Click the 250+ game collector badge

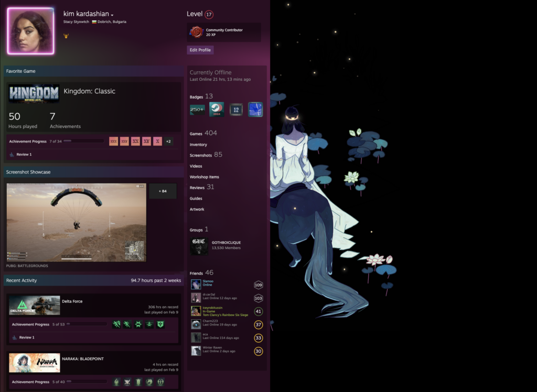(197, 110)
